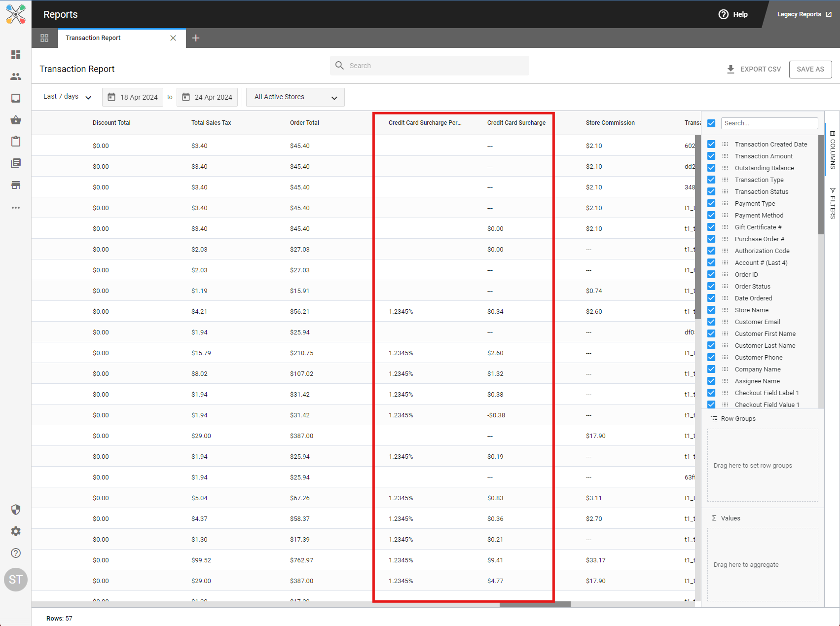The height and width of the screenshot is (626, 840).
Task: Open the clipboard icon in sidebar
Action: 16,142
